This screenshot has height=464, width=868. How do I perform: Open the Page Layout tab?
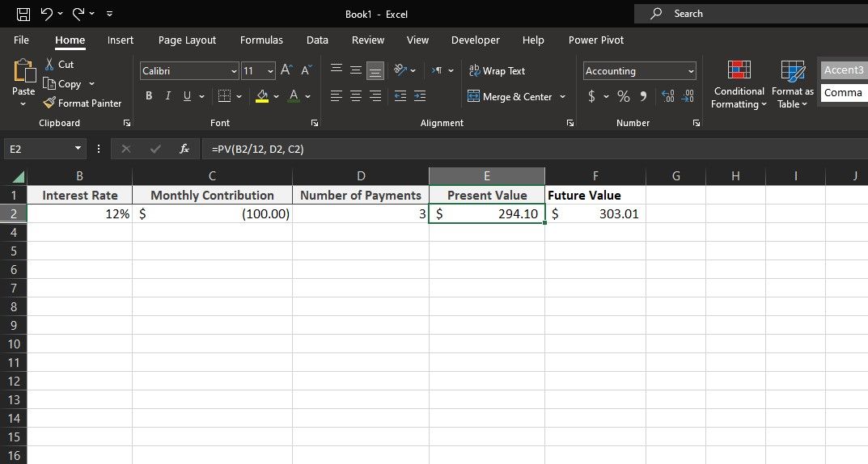(187, 40)
